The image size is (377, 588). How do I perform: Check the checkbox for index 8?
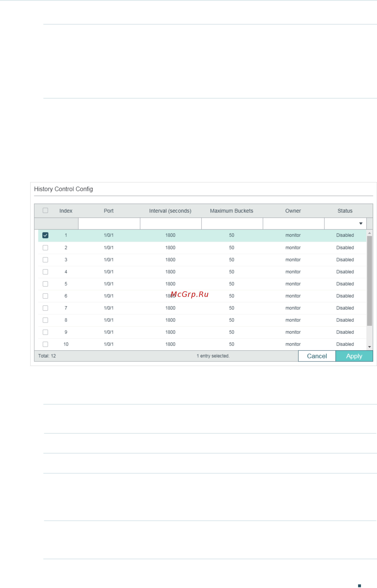point(45,320)
